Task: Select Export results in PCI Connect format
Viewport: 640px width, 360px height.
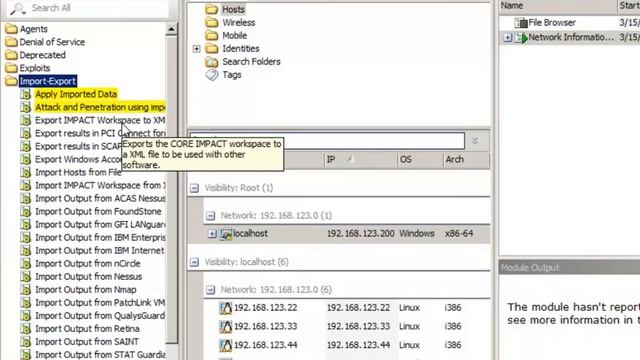Action: coord(100,133)
